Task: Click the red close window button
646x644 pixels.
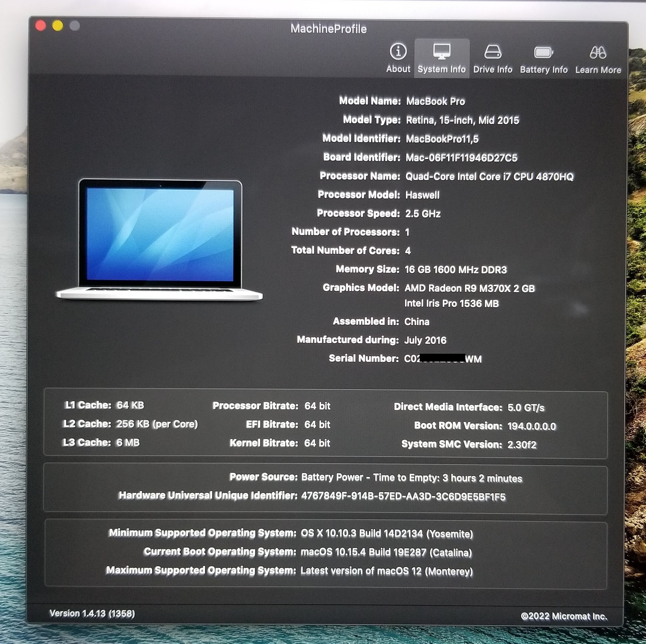Action: coord(41,26)
